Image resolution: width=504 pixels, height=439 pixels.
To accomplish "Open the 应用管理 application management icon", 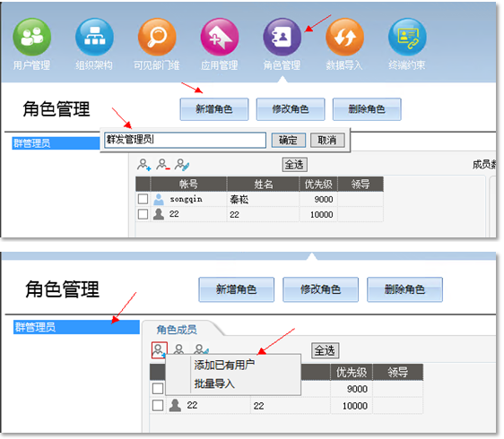I will coord(220,37).
